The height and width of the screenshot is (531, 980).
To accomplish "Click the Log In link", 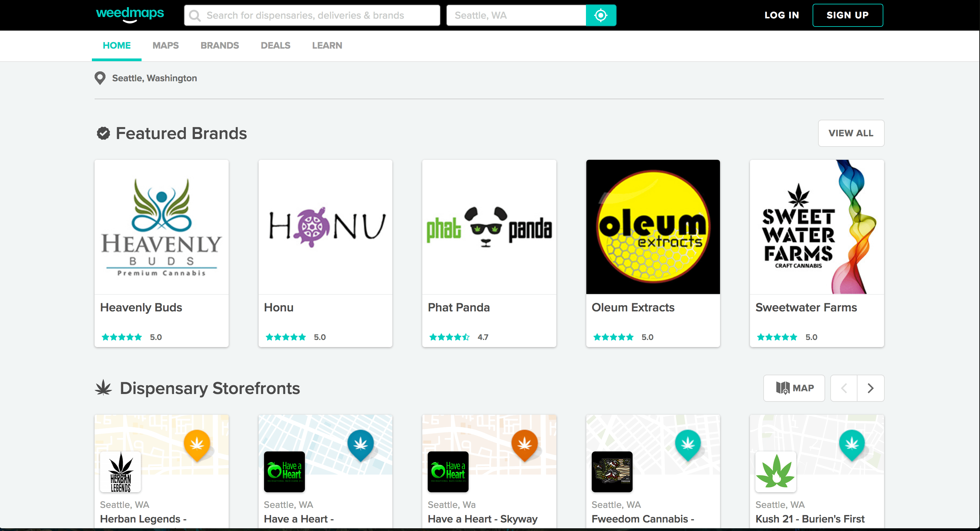I will (x=781, y=15).
